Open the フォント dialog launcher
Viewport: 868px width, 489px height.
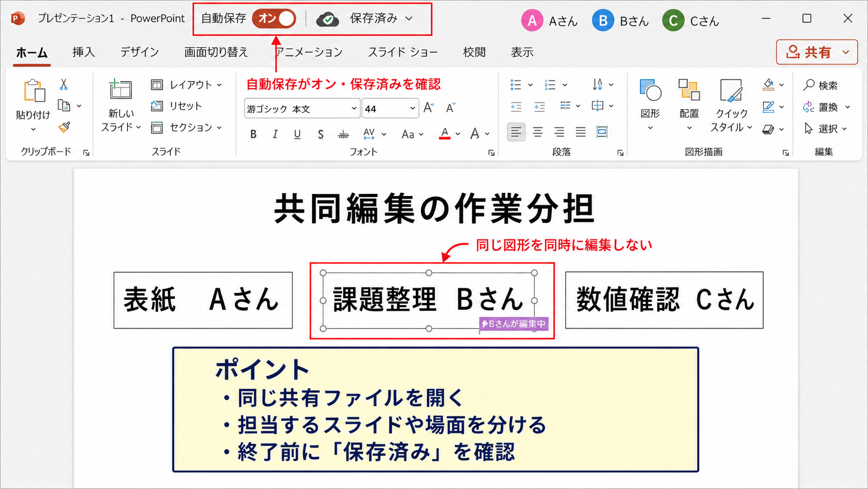coord(491,153)
